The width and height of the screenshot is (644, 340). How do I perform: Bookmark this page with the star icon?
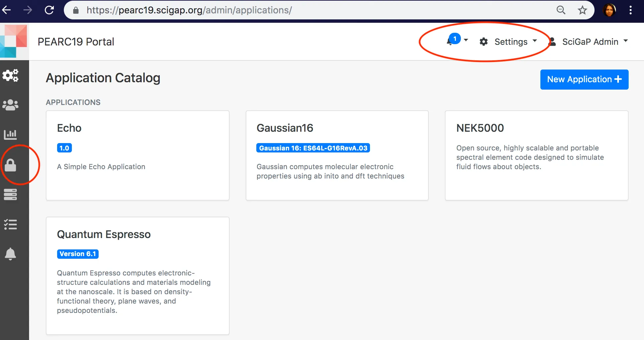pyautogui.click(x=583, y=10)
